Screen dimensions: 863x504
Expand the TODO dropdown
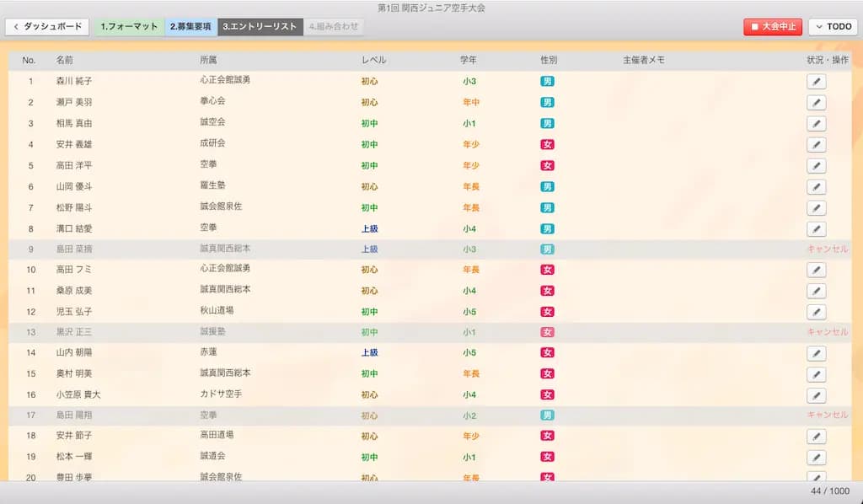click(834, 26)
